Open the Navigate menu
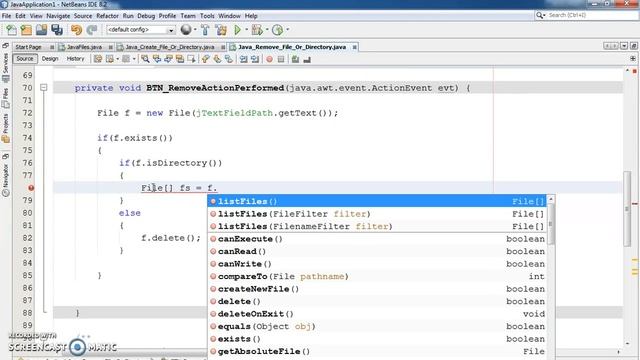 pos(58,16)
